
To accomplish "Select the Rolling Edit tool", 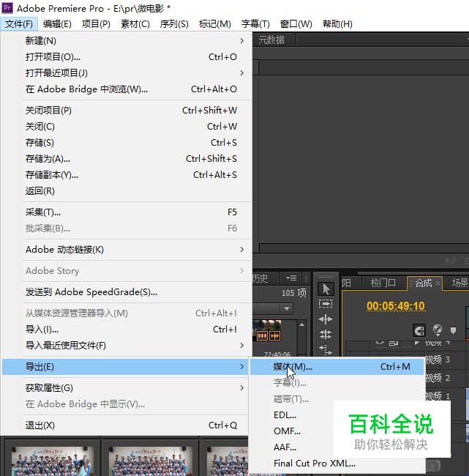I will pyautogui.click(x=326, y=334).
